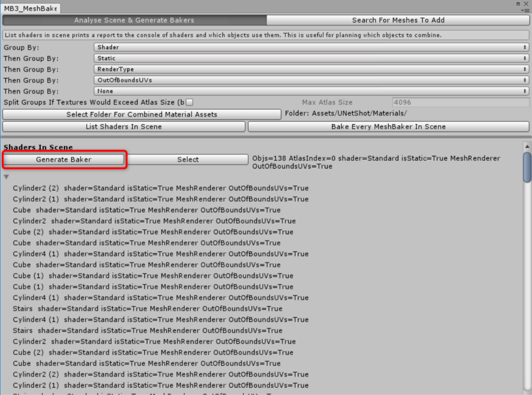Click the Generate Baker button

(x=64, y=160)
